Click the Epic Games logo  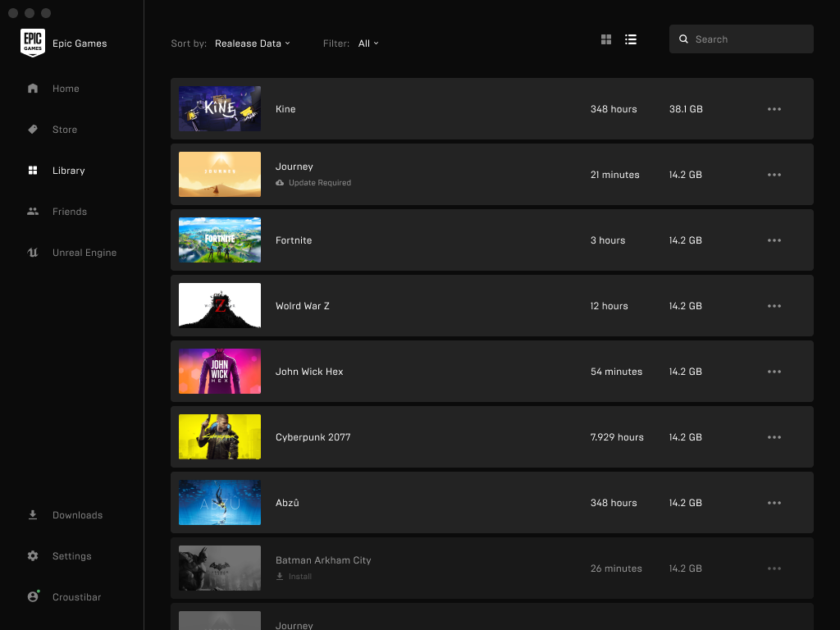pos(33,43)
